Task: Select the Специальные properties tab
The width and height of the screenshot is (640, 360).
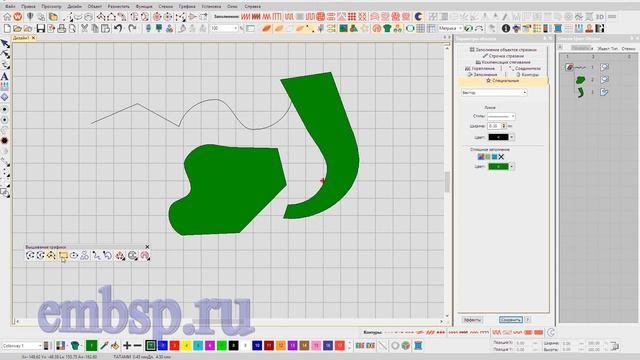Action: point(502,81)
